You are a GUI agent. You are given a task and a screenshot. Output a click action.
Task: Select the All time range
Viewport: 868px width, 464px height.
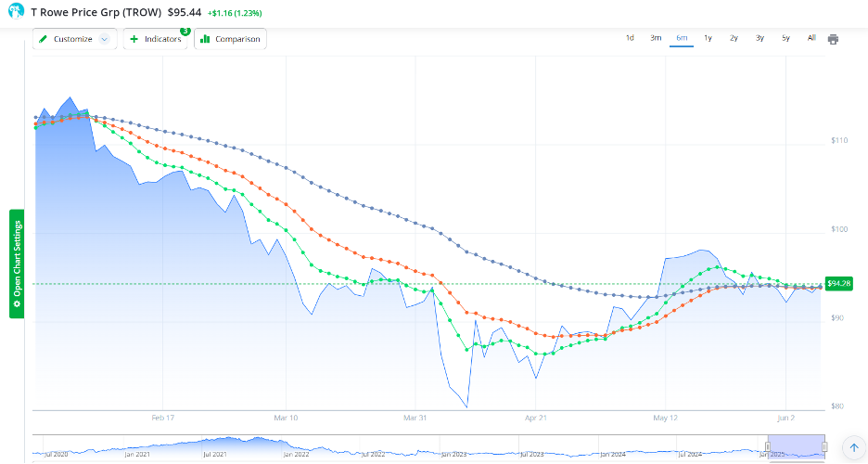[x=811, y=38]
